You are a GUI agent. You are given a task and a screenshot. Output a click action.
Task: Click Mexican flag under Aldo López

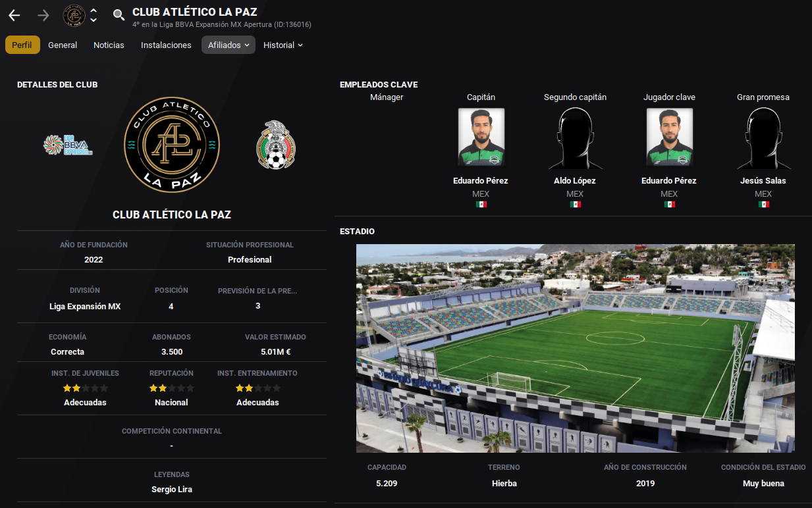(x=575, y=205)
